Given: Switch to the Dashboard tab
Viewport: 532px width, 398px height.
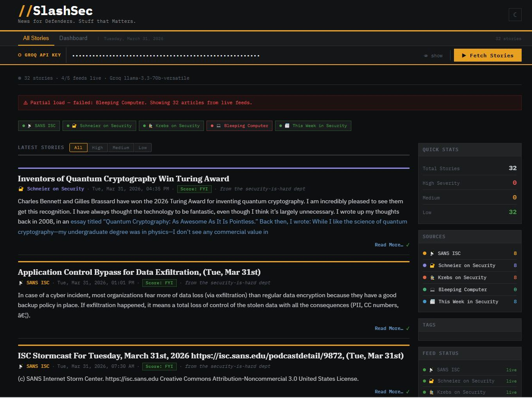Looking at the screenshot, I should 73,38.
